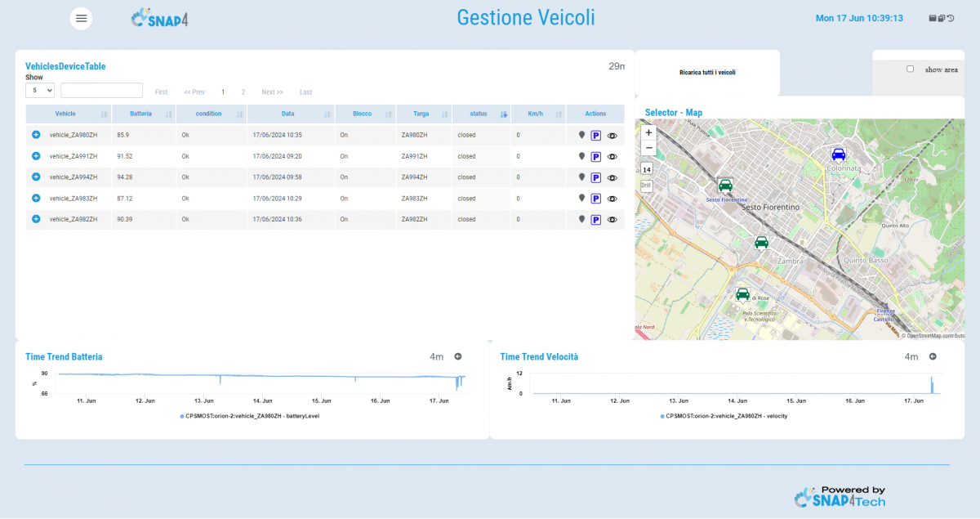The image size is (980, 519).
Task: Click the parking icon for vehicle_ZA980ZH
Action: pyautogui.click(x=596, y=135)
